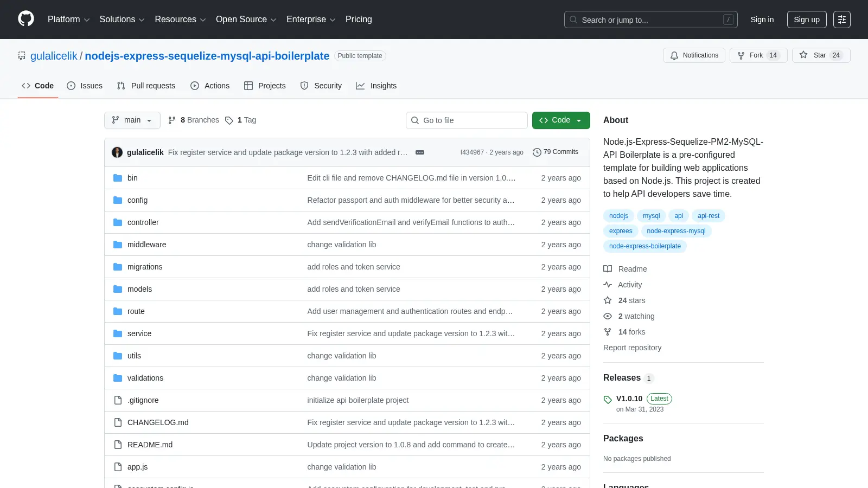Switch to the Actions tab

(210, 86)
